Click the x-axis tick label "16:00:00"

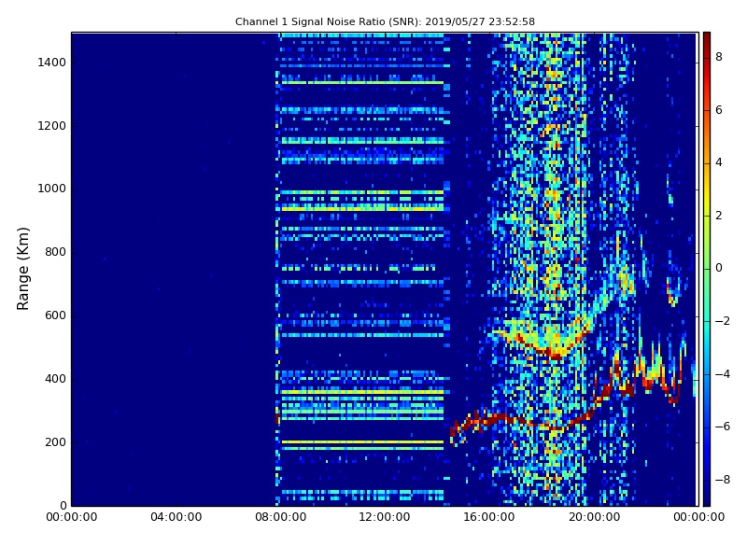(489, 517)
